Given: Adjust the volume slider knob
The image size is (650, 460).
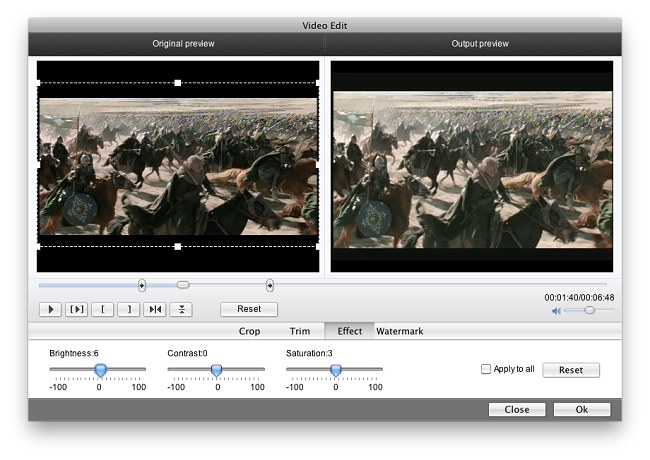Looking at the screenshot, I should 589,310.
